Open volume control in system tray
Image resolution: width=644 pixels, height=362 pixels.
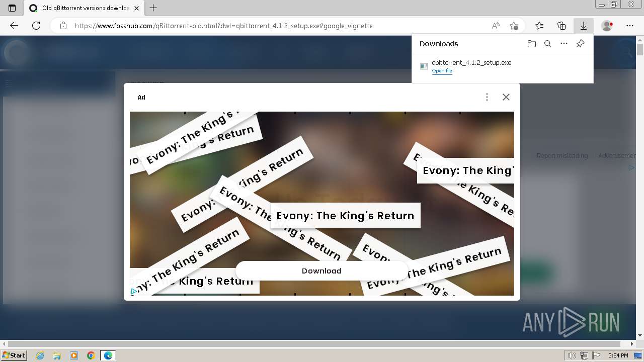tap(572, 355)
